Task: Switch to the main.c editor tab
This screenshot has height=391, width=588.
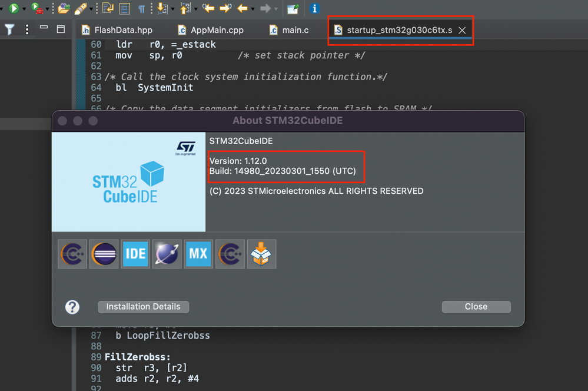Action: tap(289, 30)
